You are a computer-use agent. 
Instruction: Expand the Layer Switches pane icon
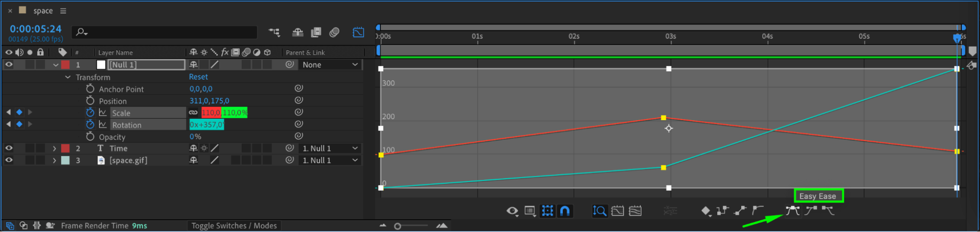(x=10, y=226)
